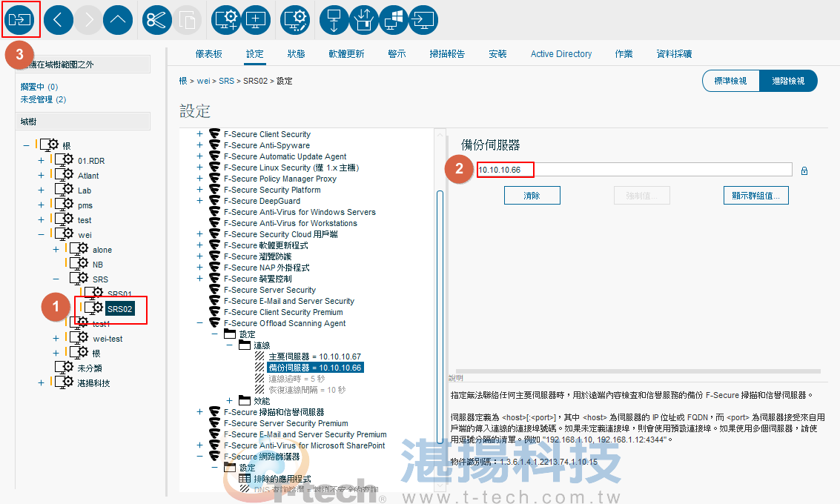The image size is (840, 504).
Task: Click the edit properties monitor-pencil icon
Action: pyautogui.click(x=295, y=20)
